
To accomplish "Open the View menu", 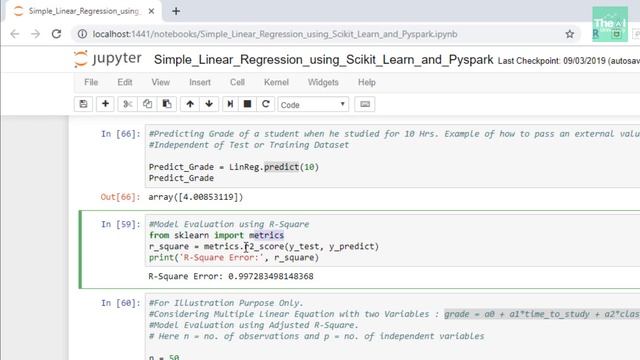I will (161, 82).
